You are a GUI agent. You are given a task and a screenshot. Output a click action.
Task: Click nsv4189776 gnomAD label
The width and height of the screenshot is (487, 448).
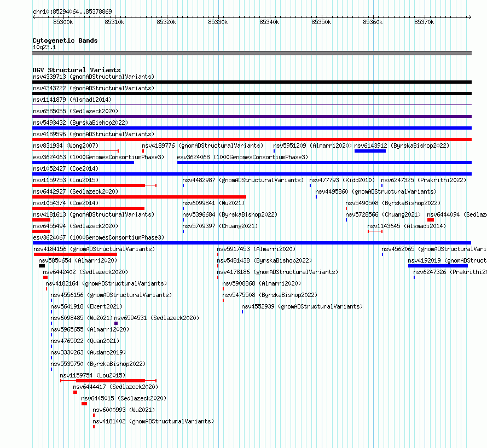(202, 146)
